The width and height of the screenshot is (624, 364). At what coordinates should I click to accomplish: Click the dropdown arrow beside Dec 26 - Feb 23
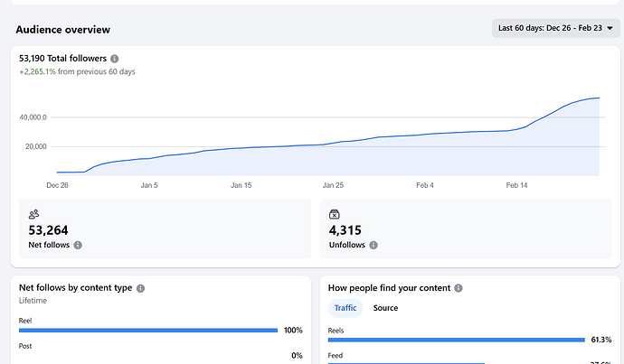point(610,28)
